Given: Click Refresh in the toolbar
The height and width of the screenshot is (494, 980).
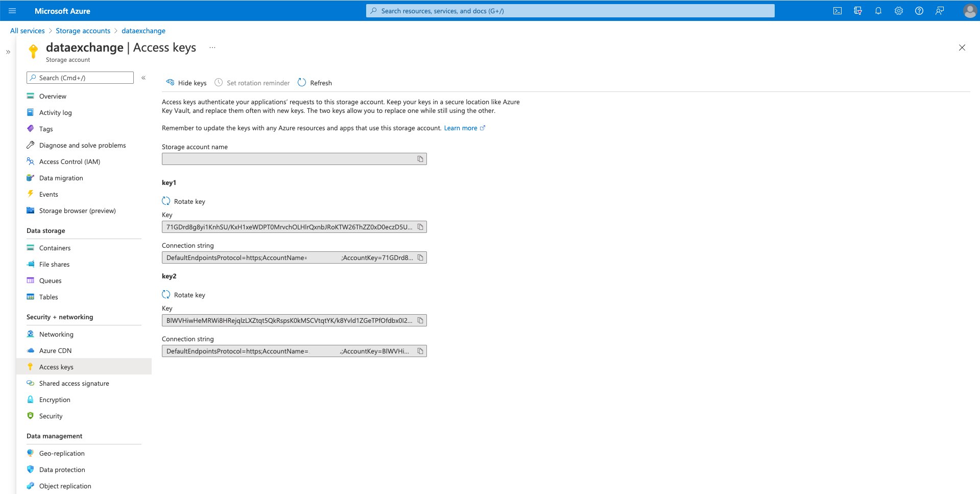Looking at the screenshot, I should 315,83.
